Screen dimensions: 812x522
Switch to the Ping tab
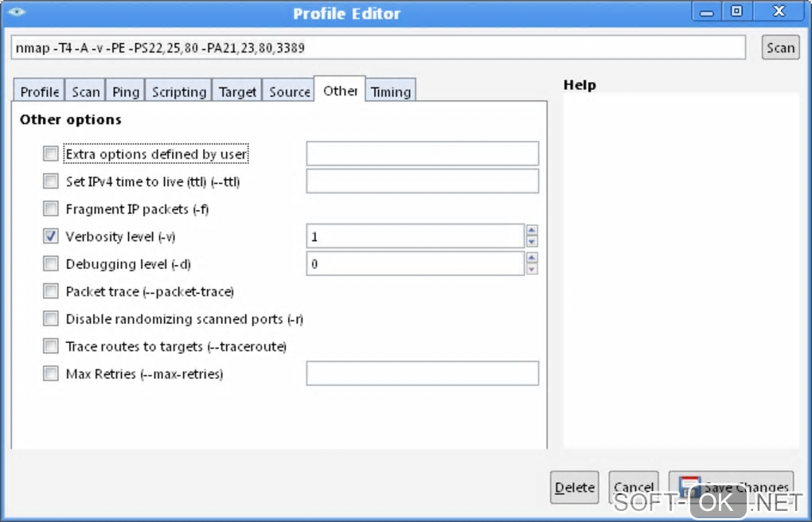point(126,92)
